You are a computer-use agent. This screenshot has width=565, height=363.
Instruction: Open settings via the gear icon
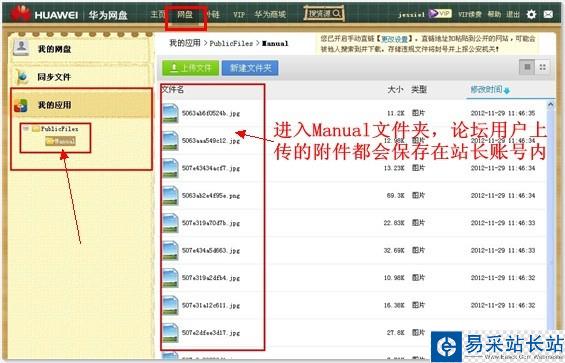[531, 14]
